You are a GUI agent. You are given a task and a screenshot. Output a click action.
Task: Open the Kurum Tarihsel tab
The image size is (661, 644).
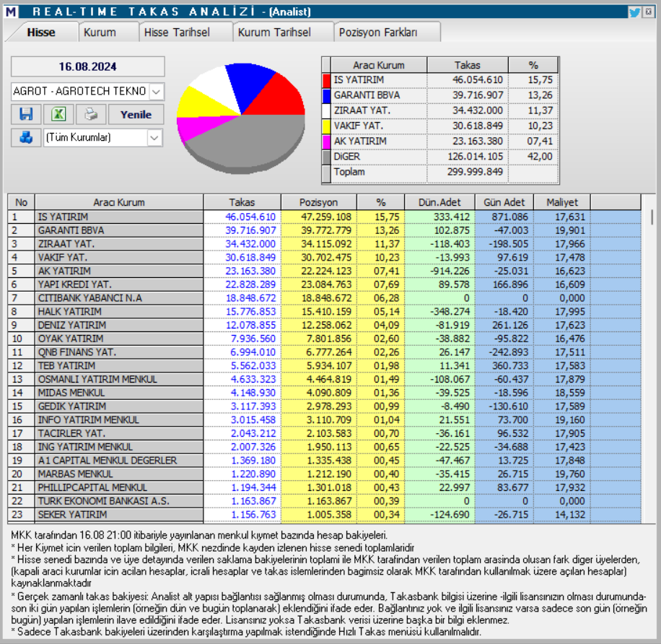click(274, 32)
